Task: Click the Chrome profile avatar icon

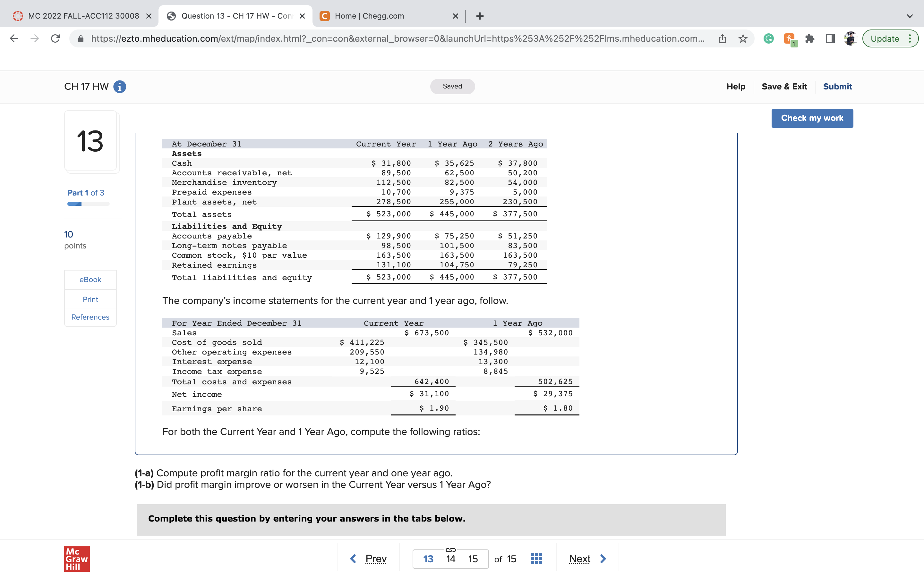Action: click(850, 38)
